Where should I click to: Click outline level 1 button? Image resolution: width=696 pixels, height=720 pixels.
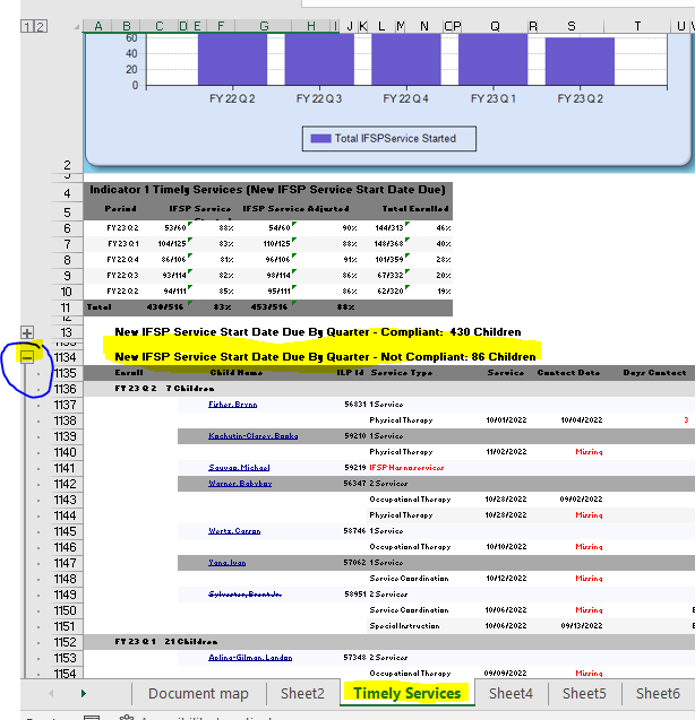[27, 26]
